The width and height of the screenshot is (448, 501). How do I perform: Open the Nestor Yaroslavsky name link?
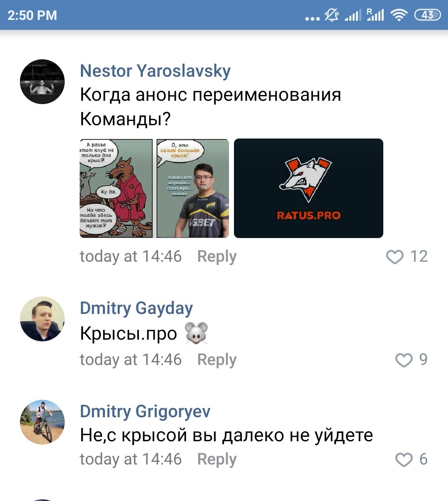click(155, 71)
